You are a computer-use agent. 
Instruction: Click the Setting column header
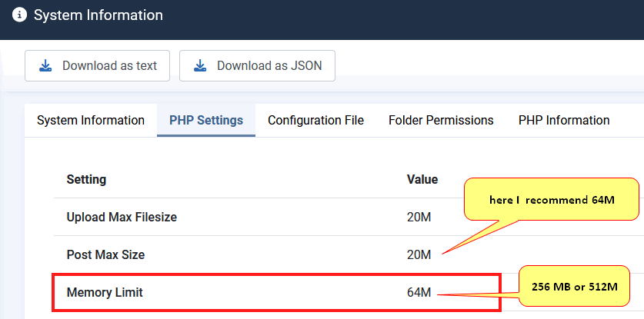coord(86,180)
